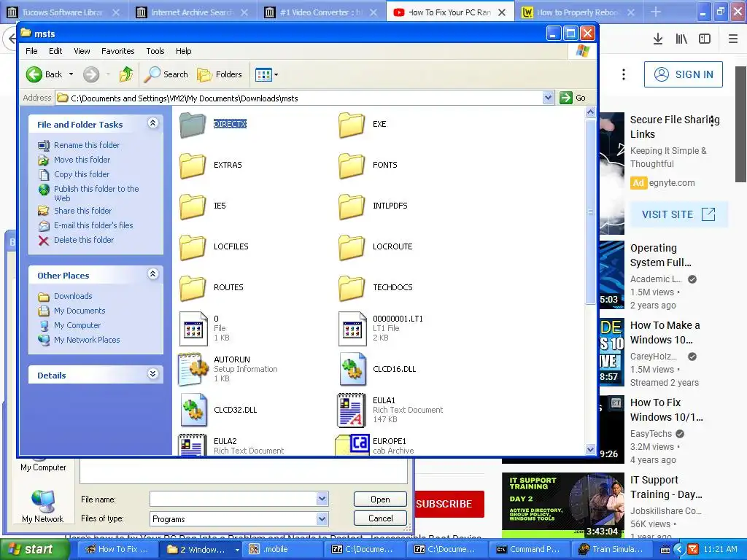The height and width of the screenshot is (560, 747).
Task: Click the green Go arrow button
Action: point(566,98)
